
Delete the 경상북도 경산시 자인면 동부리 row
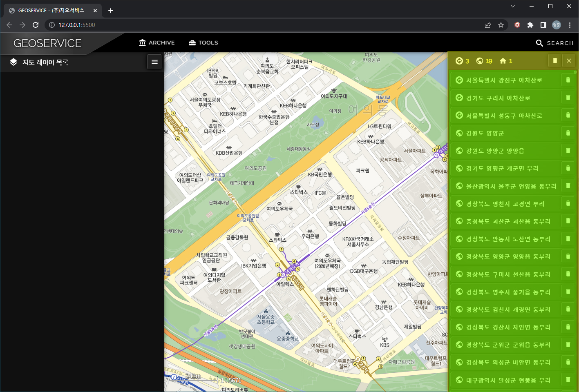point(568,327)
